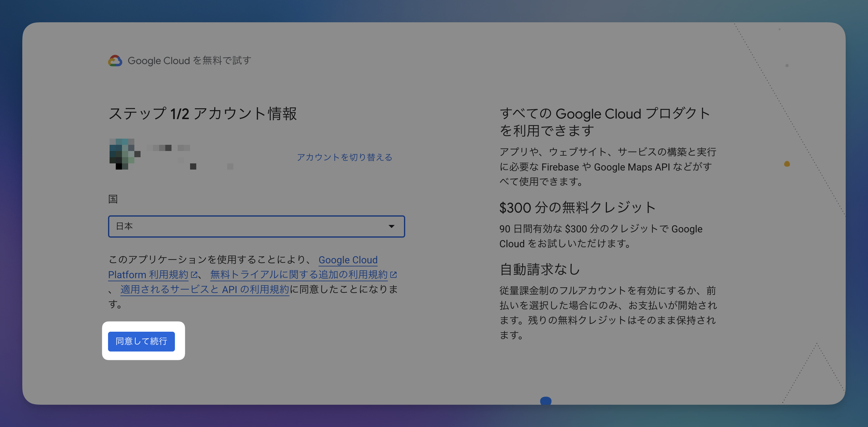The height and width of the screenshot is (427, 868).
Task: Click the triangle arrow in country selector
Action: coord(391,226)
